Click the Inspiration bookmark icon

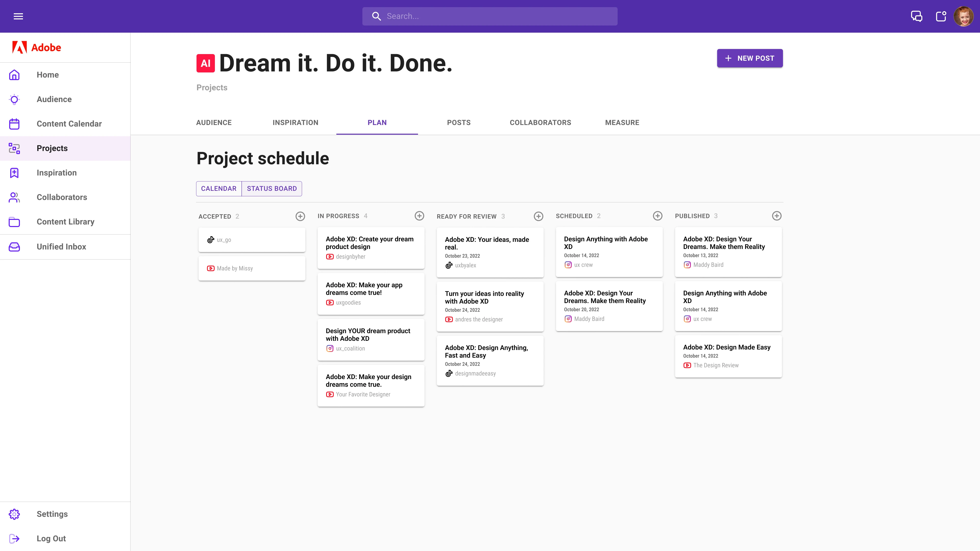(x=15, y=173)
